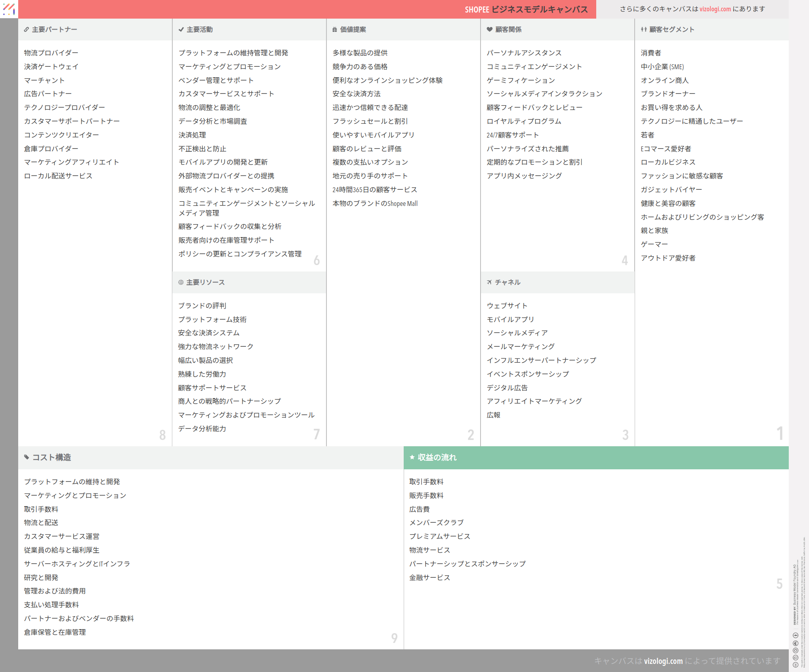Click the gift icon beside 価値提案
Viewport: 809px width, 672px height.
(x=335, y=30)
